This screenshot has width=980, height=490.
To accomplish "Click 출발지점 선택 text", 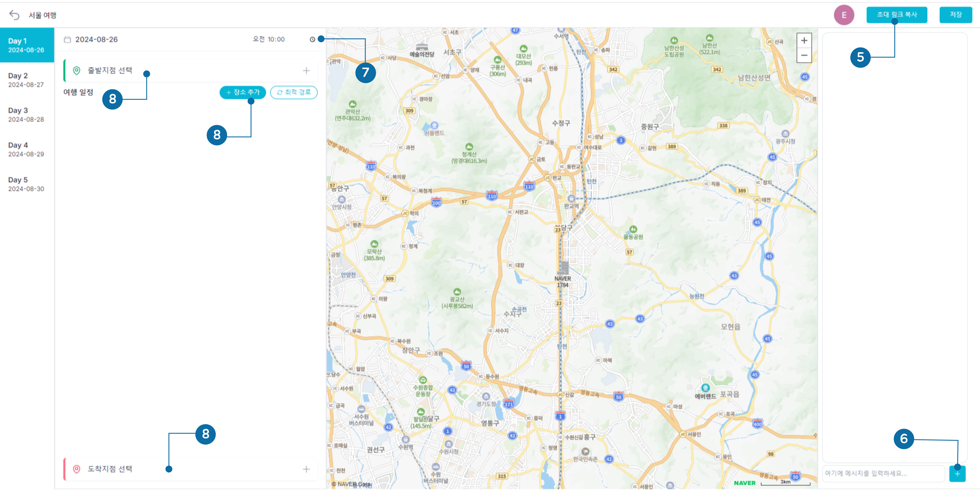I will tap(110, 70).
